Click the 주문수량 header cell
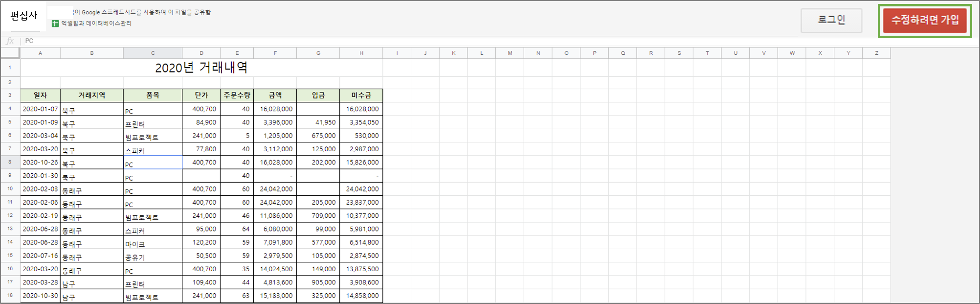Screen dimensions: 980x304 (x=237, y=95)
